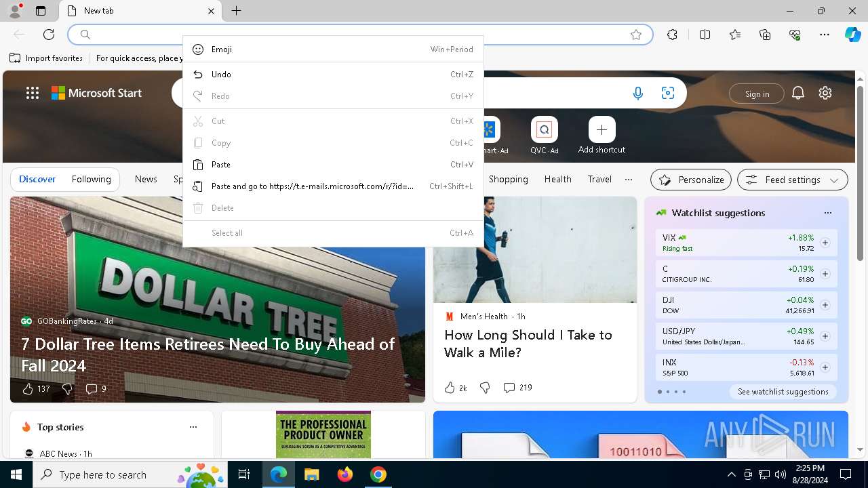Screen dimensions: 868x488
Task: Open the Favorites list icon
Action: 735,35
